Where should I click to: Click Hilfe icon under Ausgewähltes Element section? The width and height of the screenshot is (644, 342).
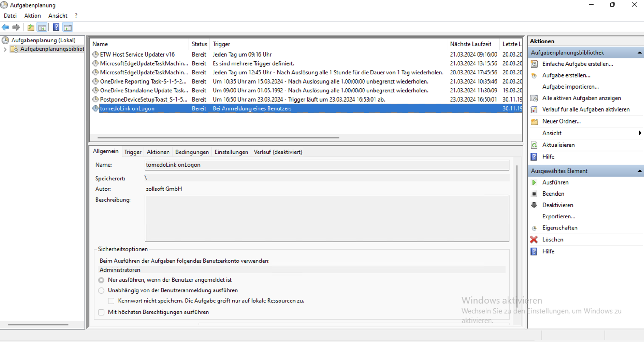pos(534,251)
